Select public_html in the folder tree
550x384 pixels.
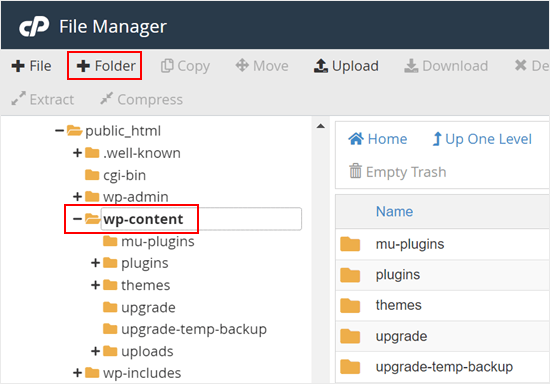[123, 131]
